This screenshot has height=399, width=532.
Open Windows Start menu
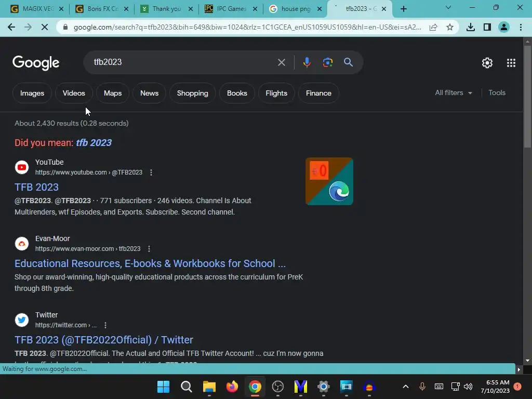coord(163,387)
